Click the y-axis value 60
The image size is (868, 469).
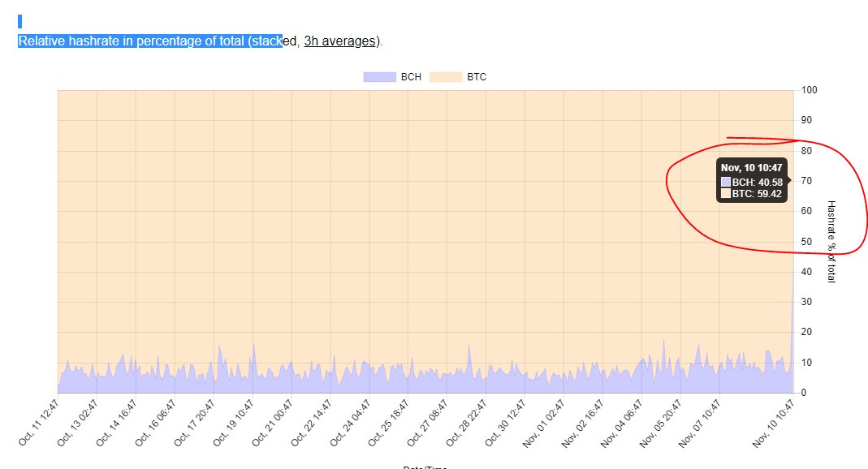806,211
